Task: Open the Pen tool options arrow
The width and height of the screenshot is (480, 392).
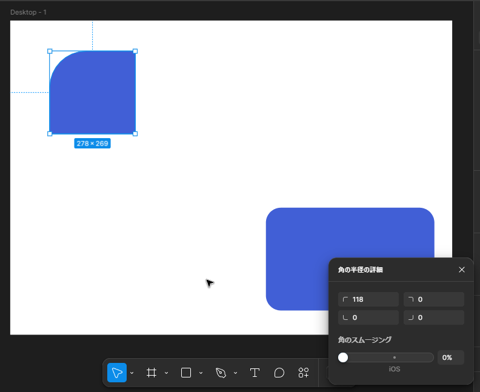Action: pos(235,373)
